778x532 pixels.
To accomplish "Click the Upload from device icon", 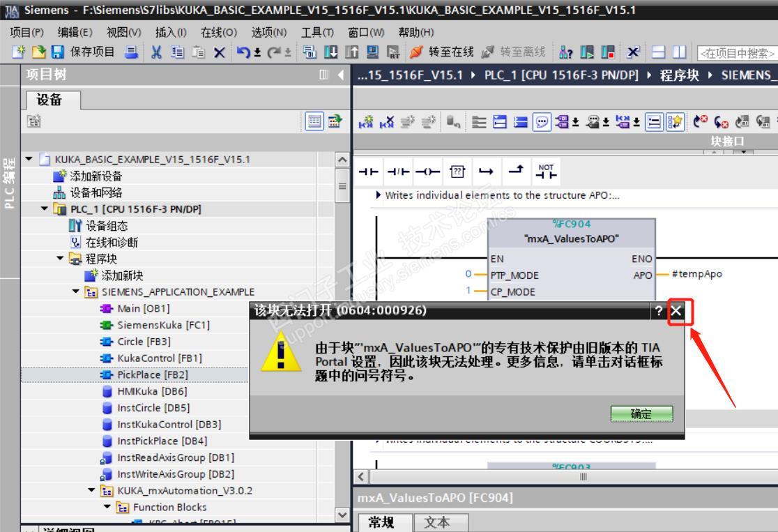I will [x=351, y=52].
